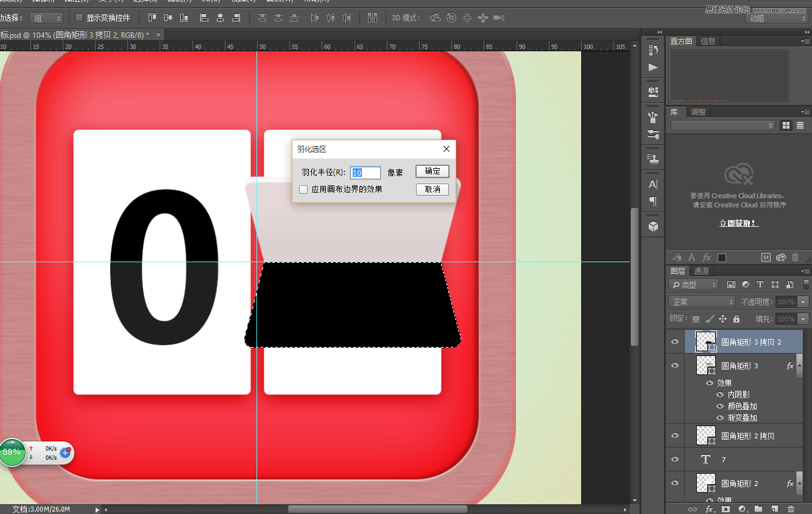
Task: Switch to the 信息 tab
Action: tap(708, 41)
